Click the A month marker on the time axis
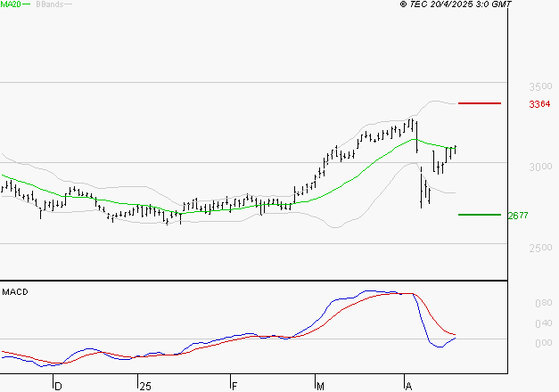 [x=408, y=386]
